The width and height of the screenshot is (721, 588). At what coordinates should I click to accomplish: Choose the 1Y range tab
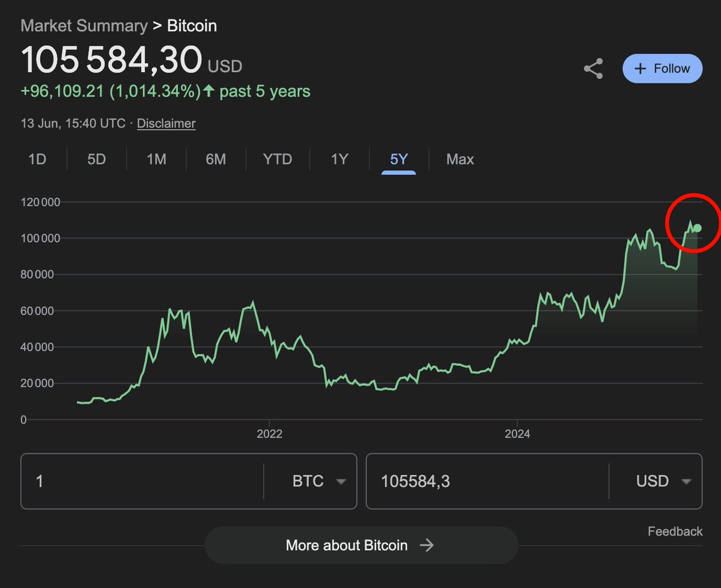pyautogui.click(x=339, y=159)
